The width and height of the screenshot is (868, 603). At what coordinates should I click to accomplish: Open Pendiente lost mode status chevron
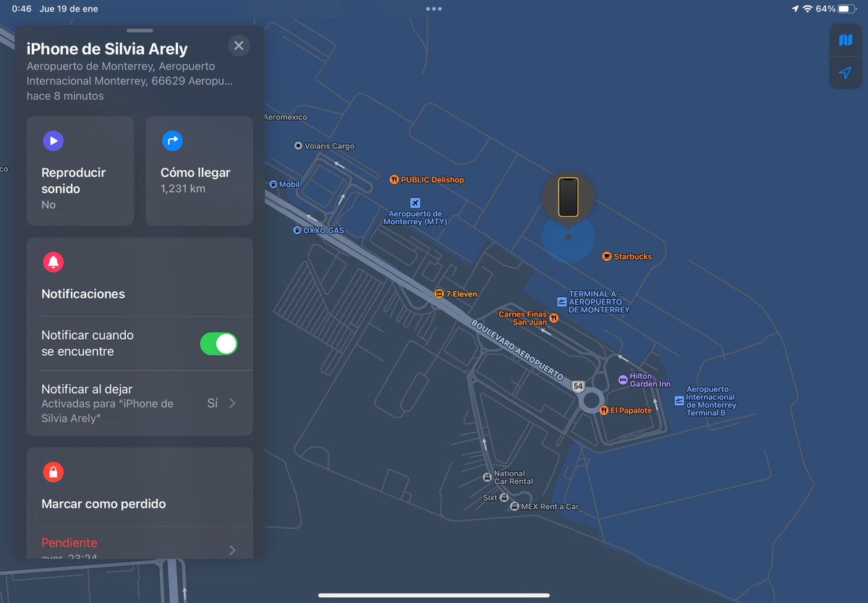(x=232, y=550)
